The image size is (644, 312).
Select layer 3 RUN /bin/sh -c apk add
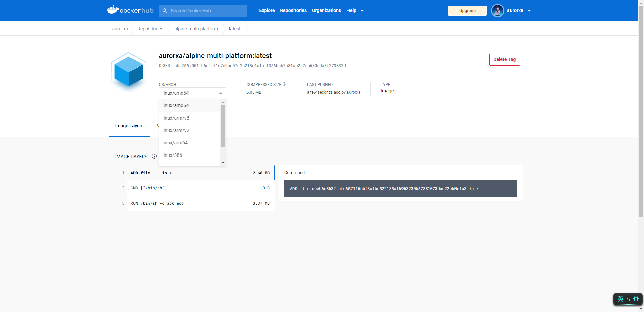pos(201,203)
